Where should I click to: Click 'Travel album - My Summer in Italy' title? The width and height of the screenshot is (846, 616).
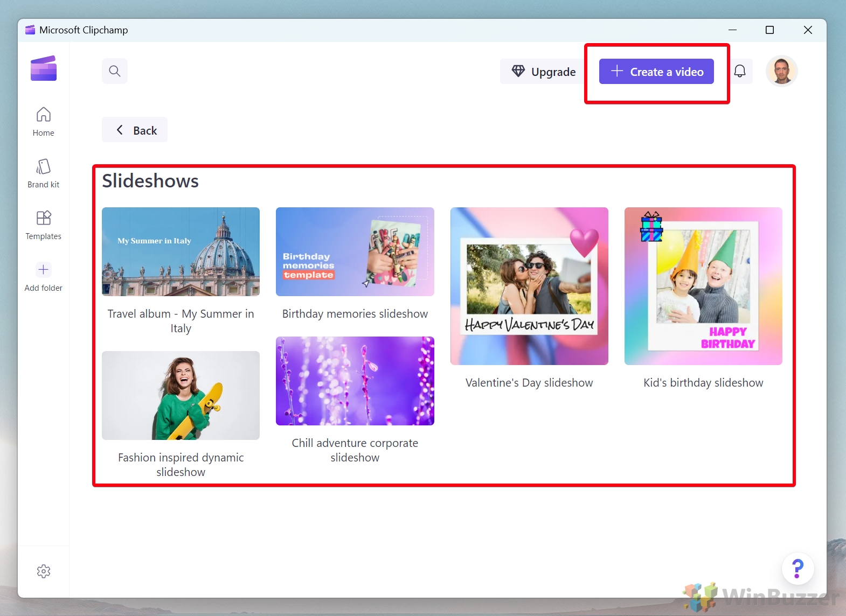pyautogui.click(x=181, y=321)
